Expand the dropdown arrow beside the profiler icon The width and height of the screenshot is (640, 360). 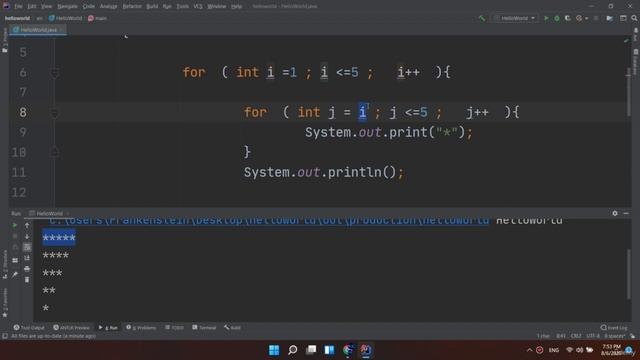pos(587,18)
